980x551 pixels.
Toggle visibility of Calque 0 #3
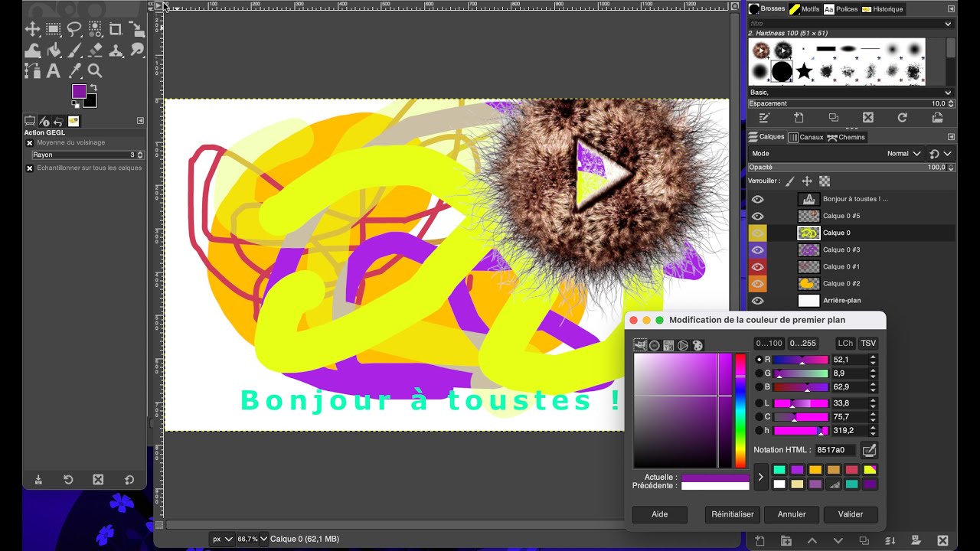coord(758,249)
